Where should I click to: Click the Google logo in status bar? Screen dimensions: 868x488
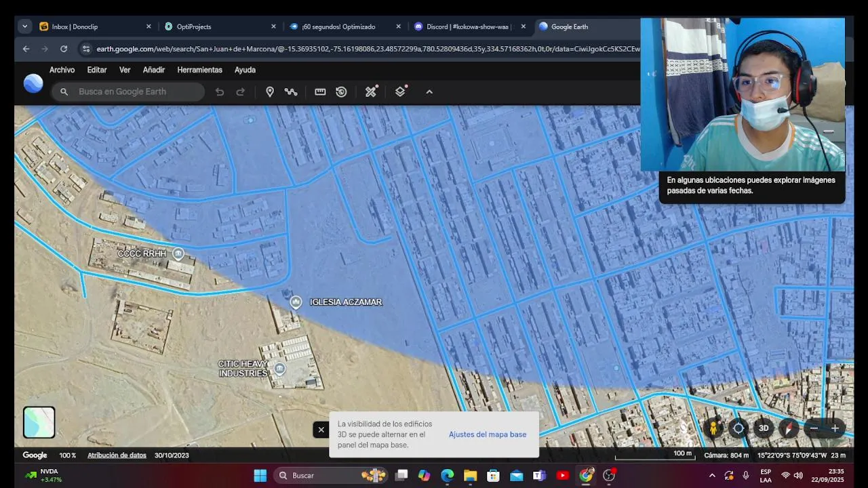35,455
